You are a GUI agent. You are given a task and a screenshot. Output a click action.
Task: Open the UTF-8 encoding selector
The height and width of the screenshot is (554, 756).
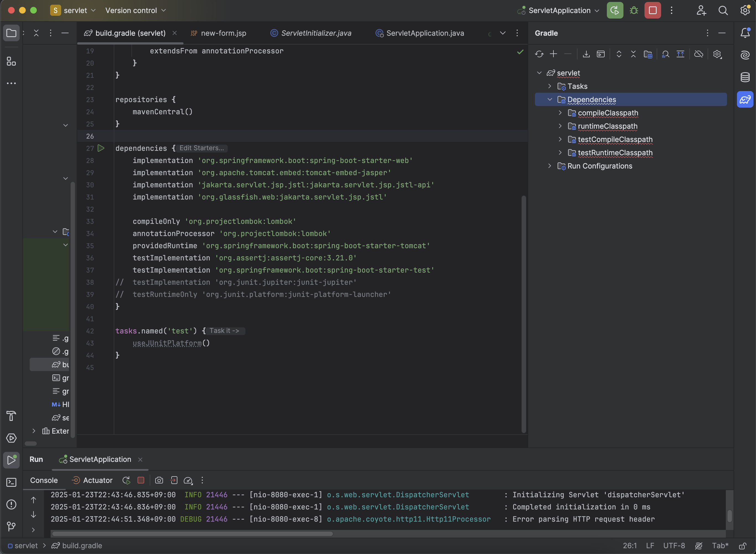pyautogui.click(x=674, y=546)
